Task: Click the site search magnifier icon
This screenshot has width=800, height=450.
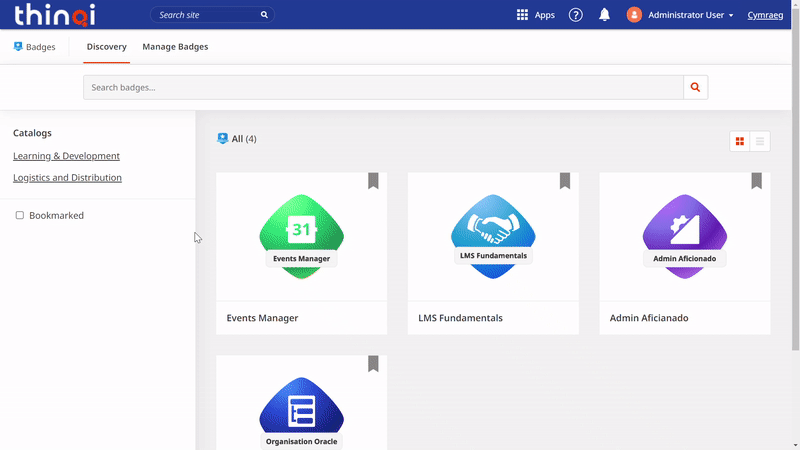Action: coord(264,15)
